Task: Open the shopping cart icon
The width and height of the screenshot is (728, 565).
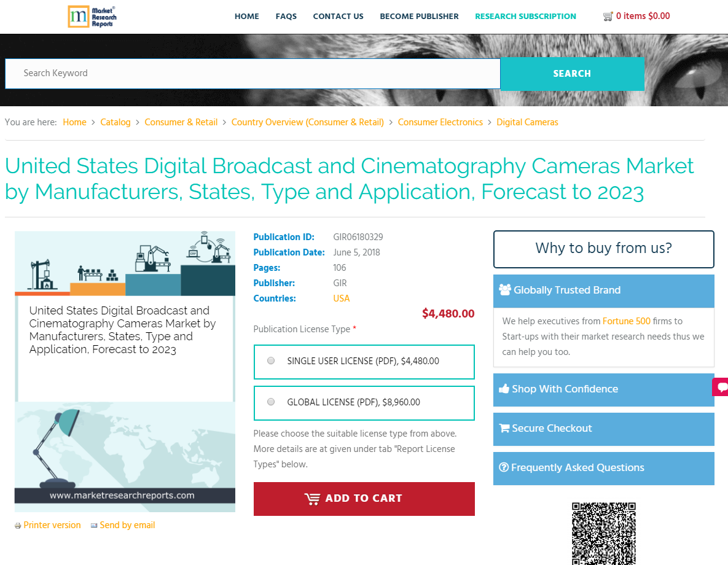Action: [608, 17]
